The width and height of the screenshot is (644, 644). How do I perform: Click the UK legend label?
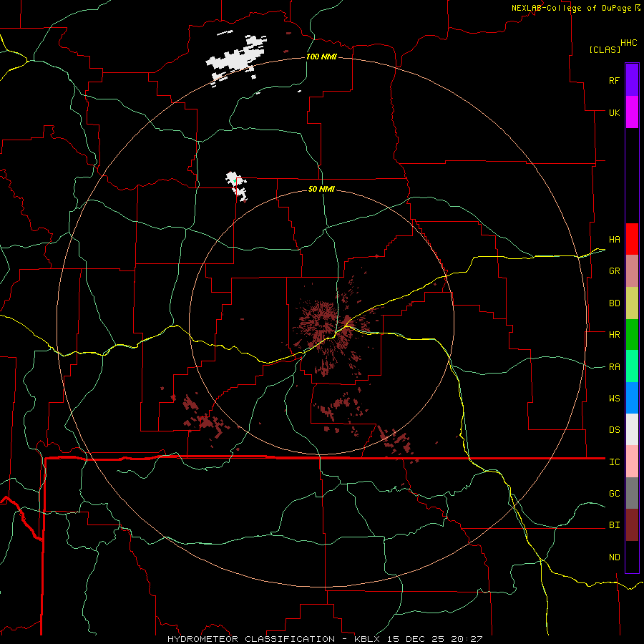pos(614,112)
